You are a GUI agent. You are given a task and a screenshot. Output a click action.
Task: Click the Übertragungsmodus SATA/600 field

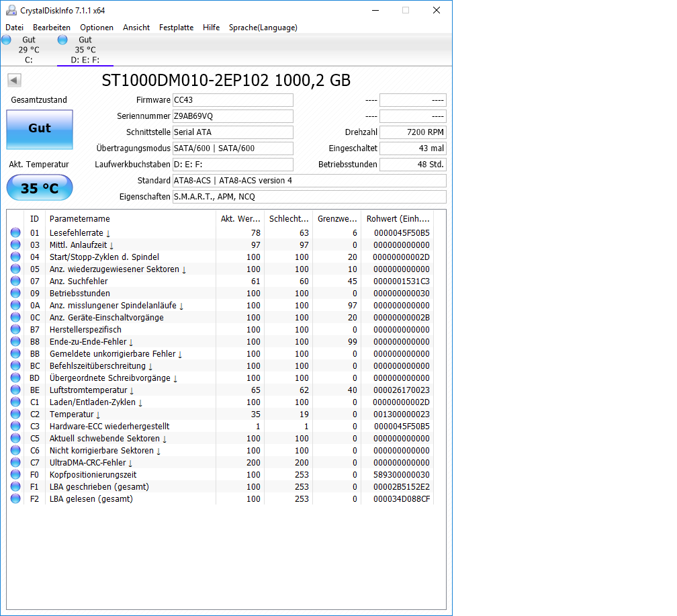(x=232, y=148)
